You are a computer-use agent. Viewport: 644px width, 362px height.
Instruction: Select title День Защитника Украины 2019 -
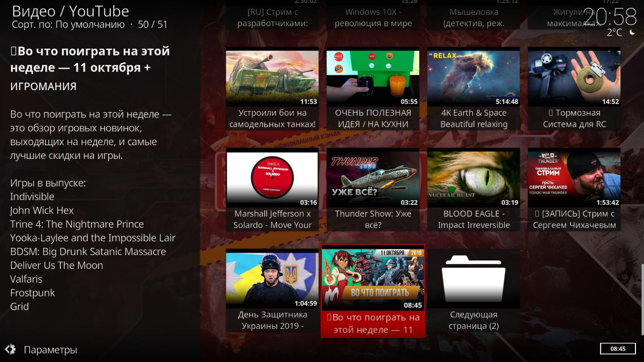pyautogui.click(x=272, y=320)
